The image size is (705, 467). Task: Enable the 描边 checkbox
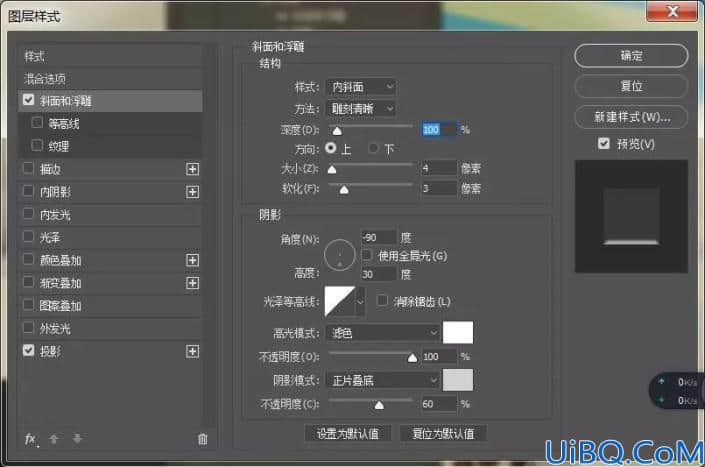tap(28, 168)
